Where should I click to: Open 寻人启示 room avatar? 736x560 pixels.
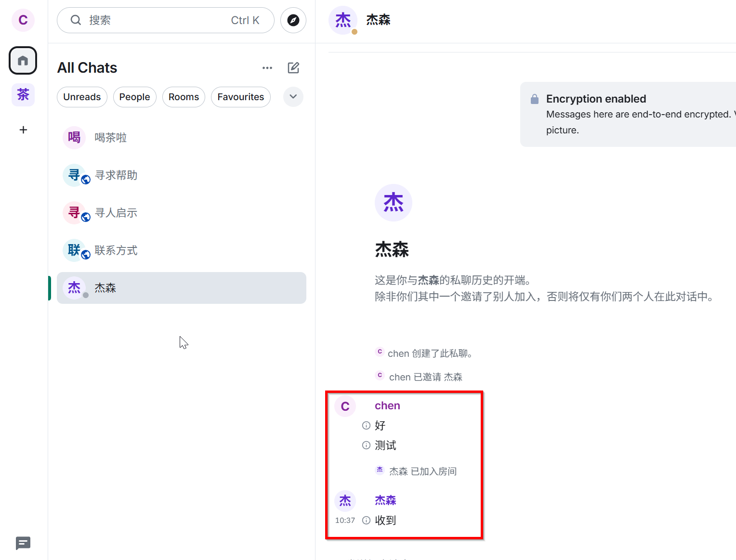pos(74,213)
